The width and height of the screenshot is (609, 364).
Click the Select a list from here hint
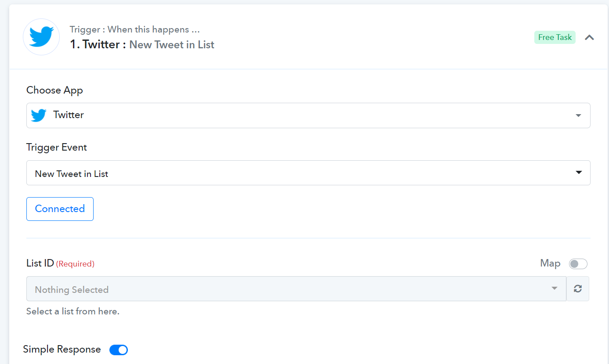tap(73, 311)
